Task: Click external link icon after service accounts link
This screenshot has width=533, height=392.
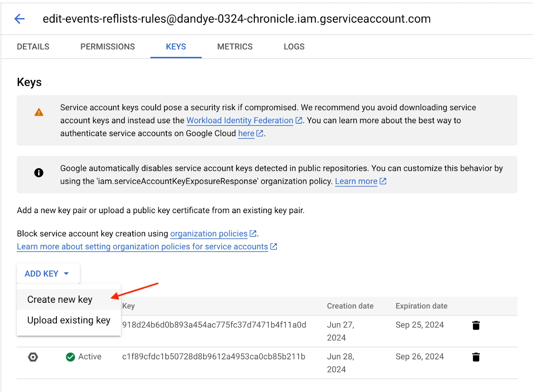Action: [273, 246]
